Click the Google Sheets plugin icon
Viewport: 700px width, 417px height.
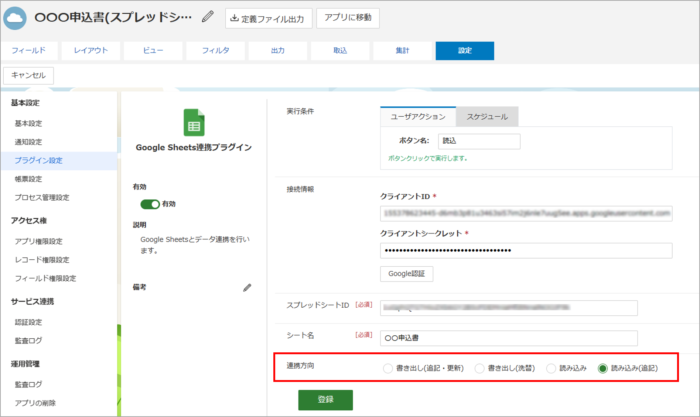(x=194, y=122)
